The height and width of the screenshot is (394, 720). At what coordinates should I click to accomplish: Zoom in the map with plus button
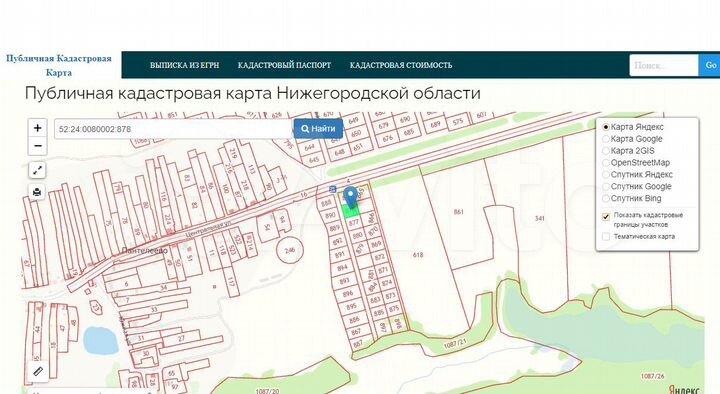[38, 128]
